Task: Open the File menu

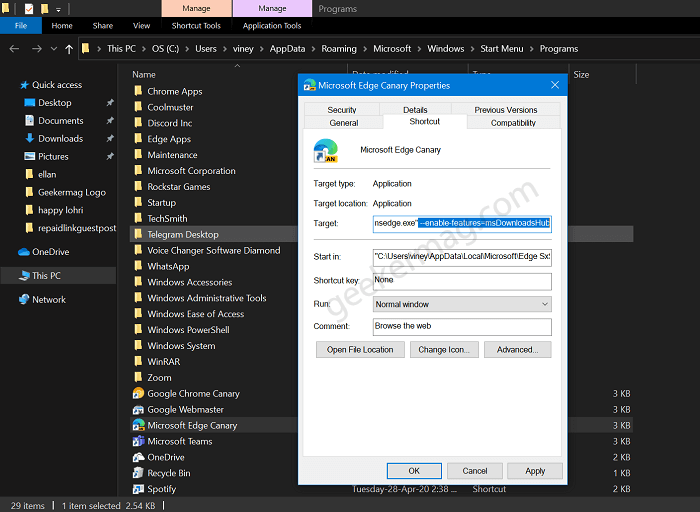Action: click(21, 25)
